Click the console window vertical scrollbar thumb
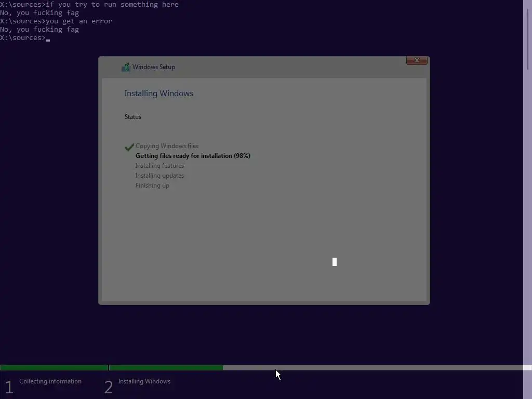 tap(528, 39)
